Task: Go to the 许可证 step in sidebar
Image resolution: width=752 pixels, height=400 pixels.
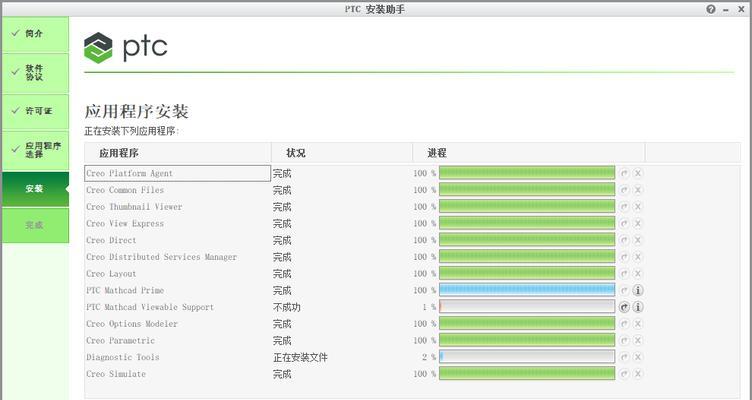Action: click(35, 111)
